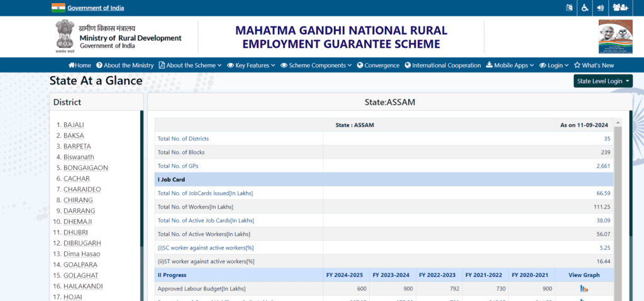Click the document icon beside About the Scheme

[162, 65]
